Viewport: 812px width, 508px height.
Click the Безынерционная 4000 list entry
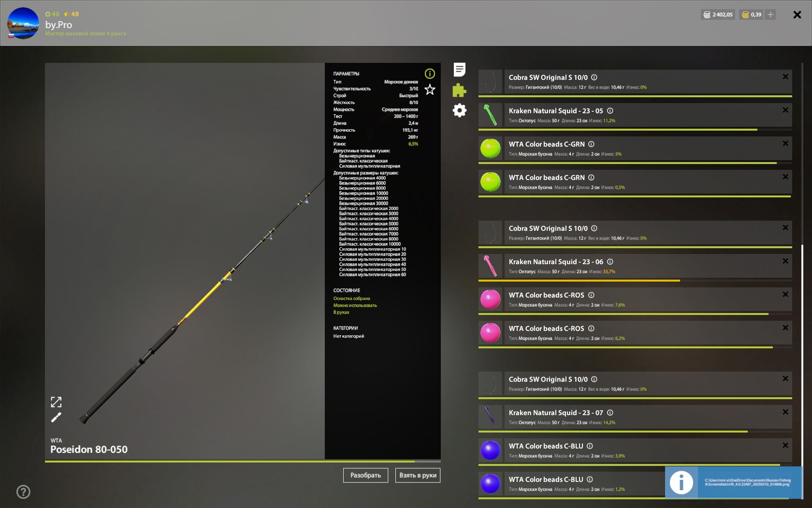(x=362, y=178)
